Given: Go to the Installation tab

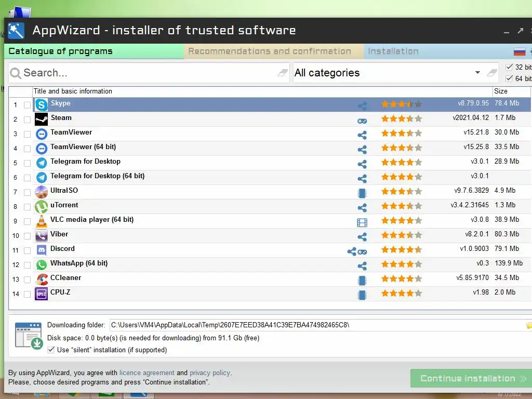Looking at the screenshot, I should (x=394, y=51).
